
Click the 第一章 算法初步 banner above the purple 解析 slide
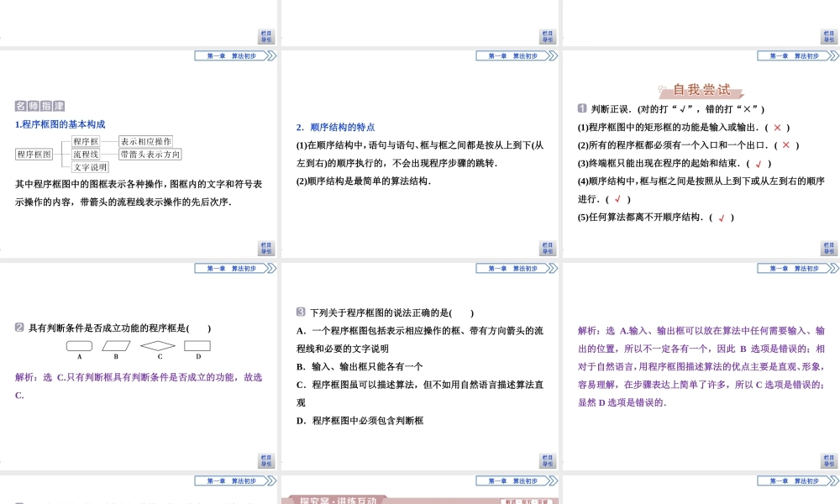click(x=798, y=268)
